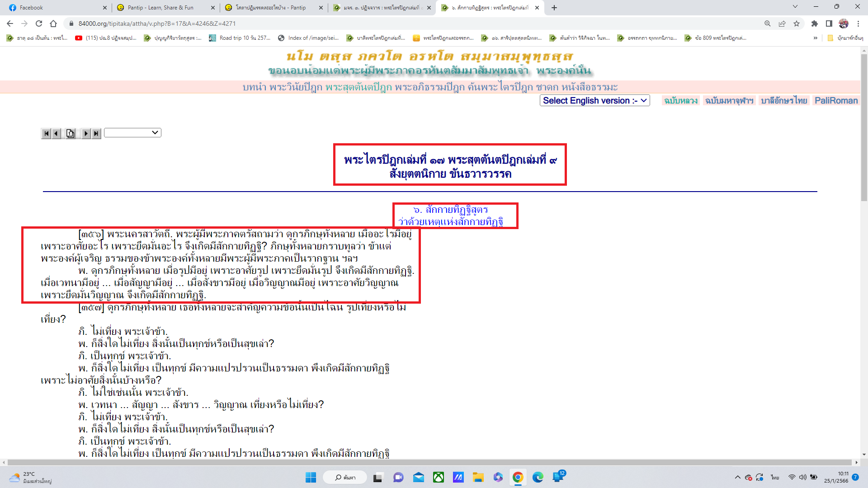The width and height of the screenshot is (868, 488).
Task: Bookmark this page with star icon
Action: click(797, 23)
